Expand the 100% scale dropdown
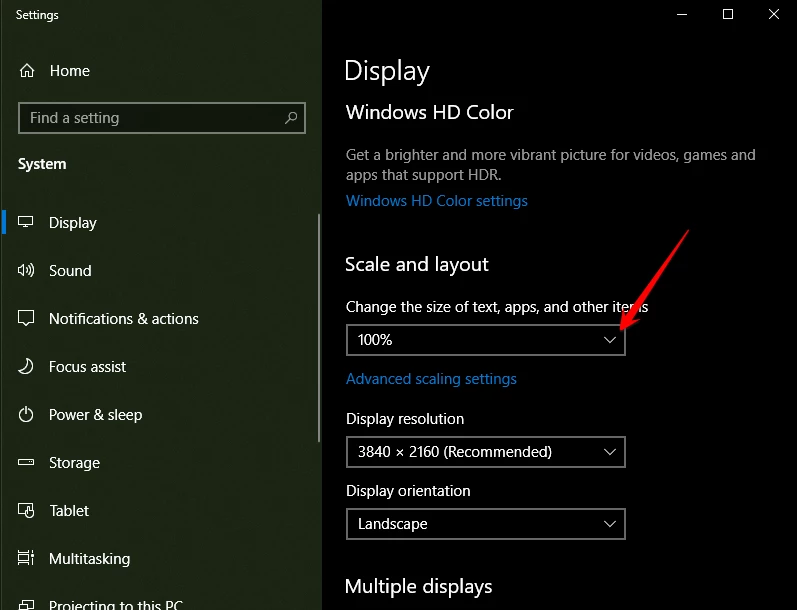The height and width of the screenshot is (610, 797). tap(485, 340)
